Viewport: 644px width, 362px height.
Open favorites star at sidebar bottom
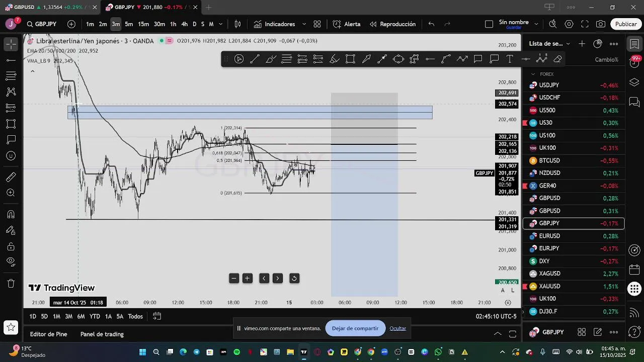point(11,328)
